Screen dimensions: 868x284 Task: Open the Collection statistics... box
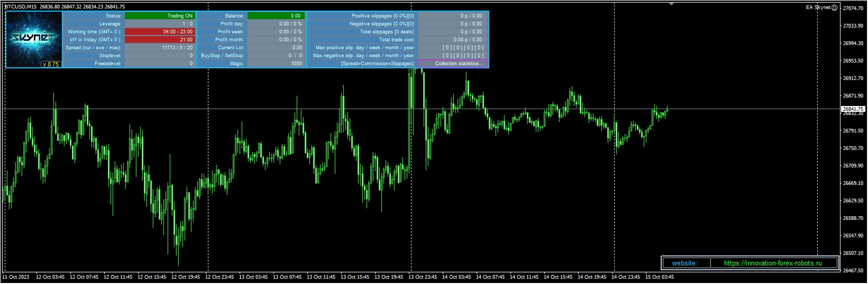pyautogui.click(x=452, y=64)
